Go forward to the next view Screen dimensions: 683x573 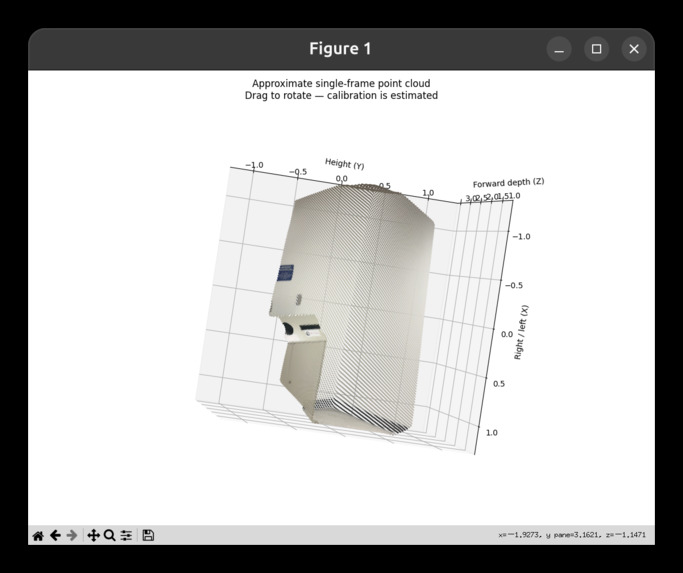pyautogui.click(x=72, y=536)
